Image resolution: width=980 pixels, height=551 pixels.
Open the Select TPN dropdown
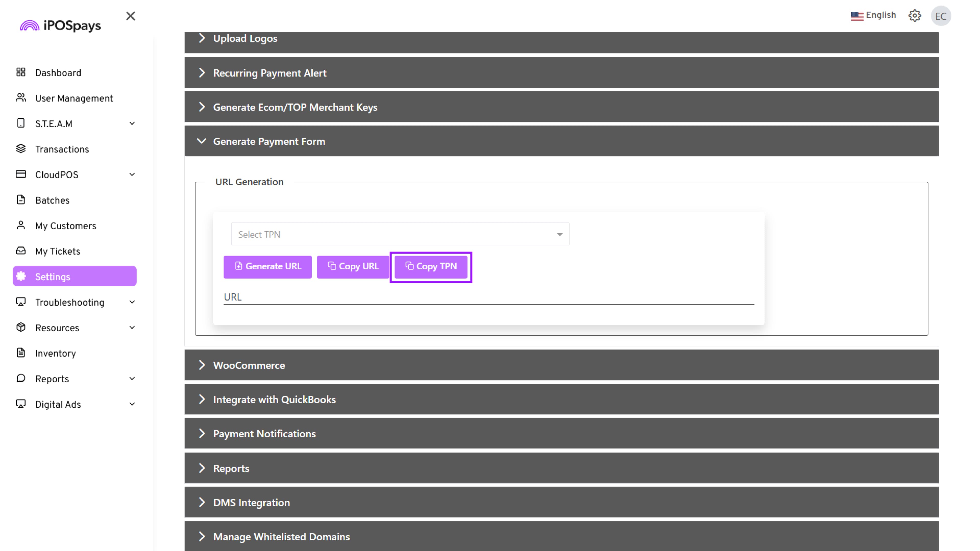pos(400,234)
